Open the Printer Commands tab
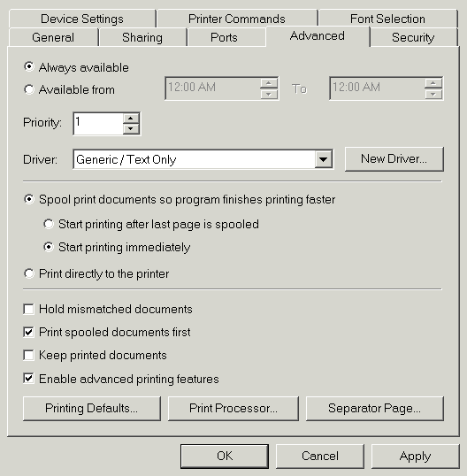 point(237,19)
